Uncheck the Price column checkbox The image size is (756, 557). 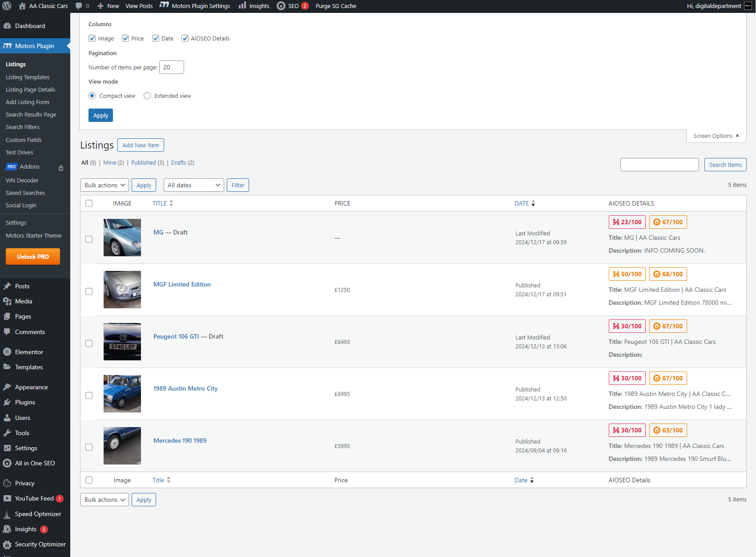pyautogui.click(x=125, y=38)
